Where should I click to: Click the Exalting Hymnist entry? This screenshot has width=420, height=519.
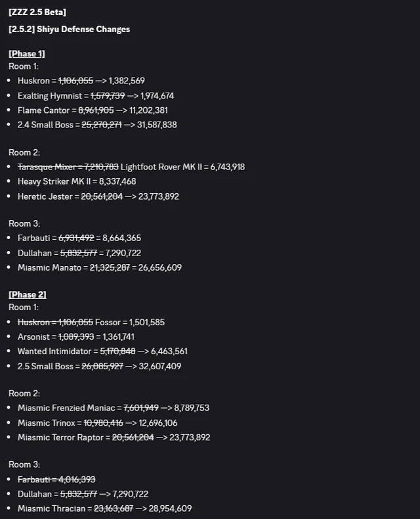96,95
